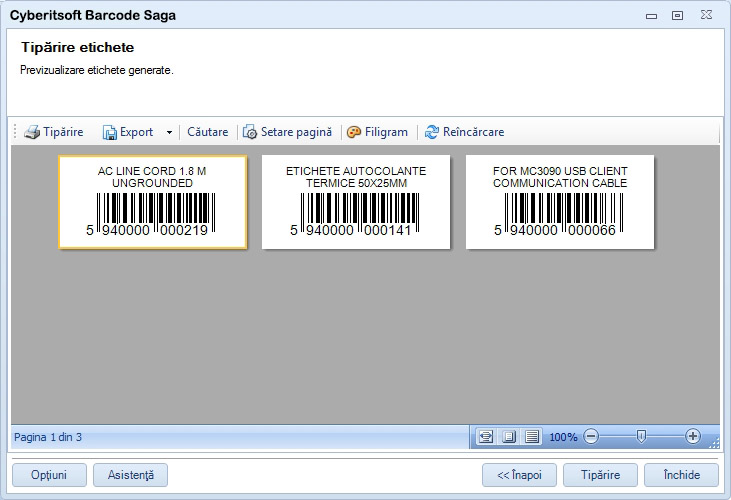Maximize the Cyberitsoft Barcode Saga window

pos(677,15)
